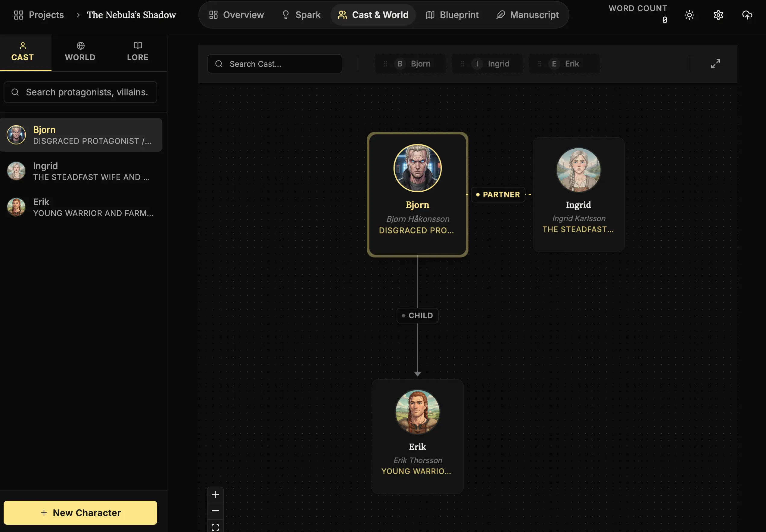Click the PARTNER relationship label
Viewport: 766px width, 532px height.
coord(498,195)
